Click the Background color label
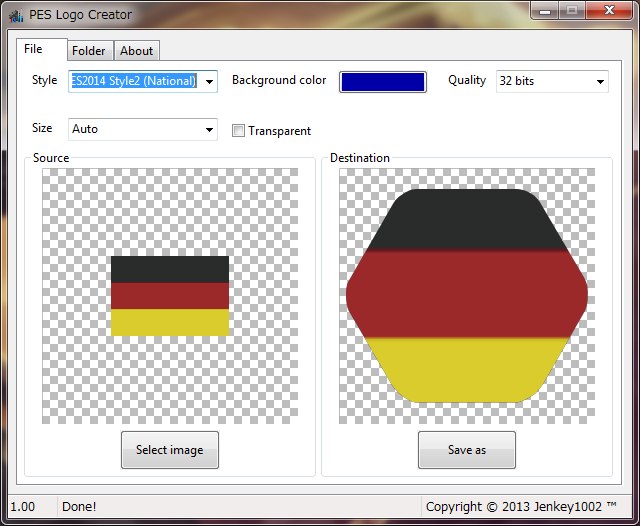The width and height of the screenshot is (640, 526). pos(279,80)
